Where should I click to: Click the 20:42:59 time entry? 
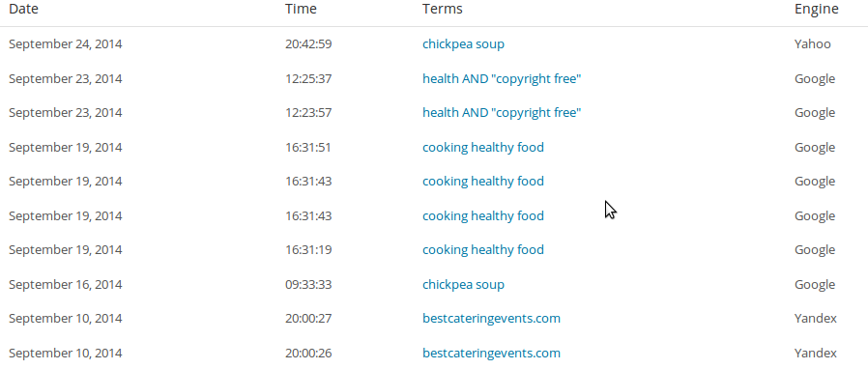[308, 43]
